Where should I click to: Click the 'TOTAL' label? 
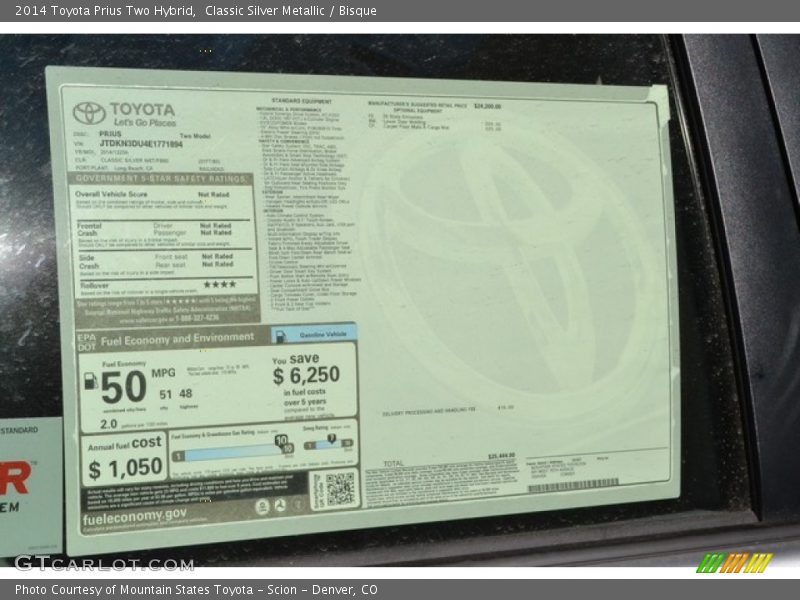(393, 463)
